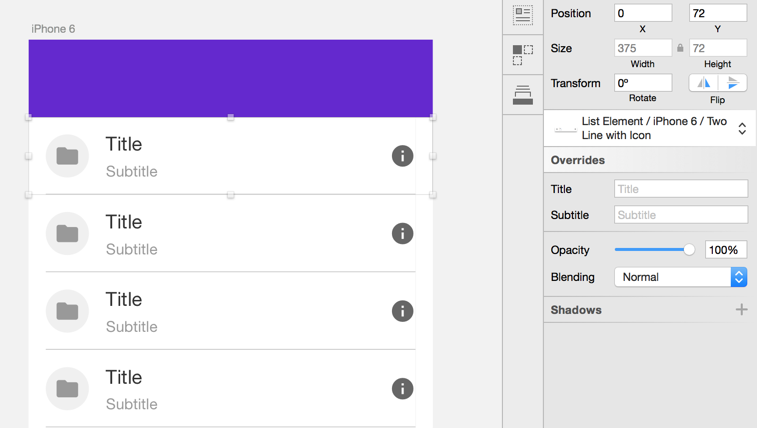Click the top text-layout icon in side strip
757x428 pixels.
tap(522, 15)
